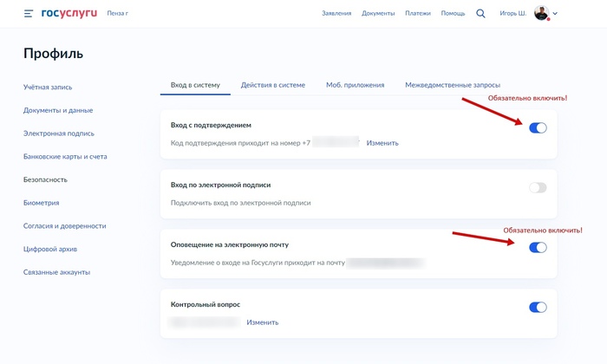Click the Госуслуги logo
The width and height of the screenshot is (607, 364).
(69, 13)
